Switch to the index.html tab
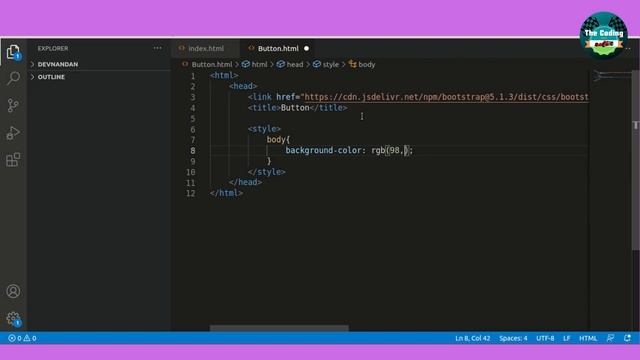The image size is (640, 360). [x=206, y=49]
